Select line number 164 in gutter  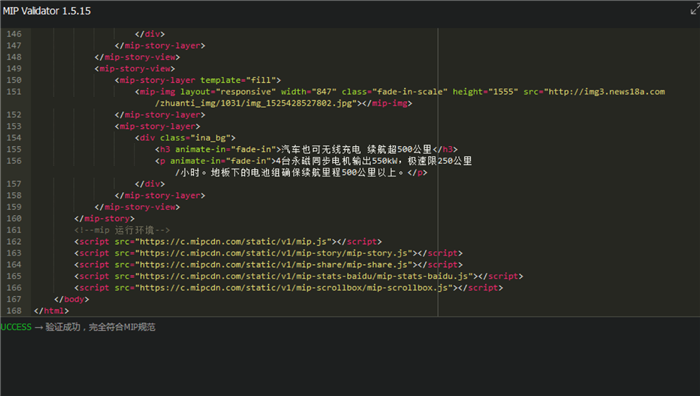pos(14,265)
